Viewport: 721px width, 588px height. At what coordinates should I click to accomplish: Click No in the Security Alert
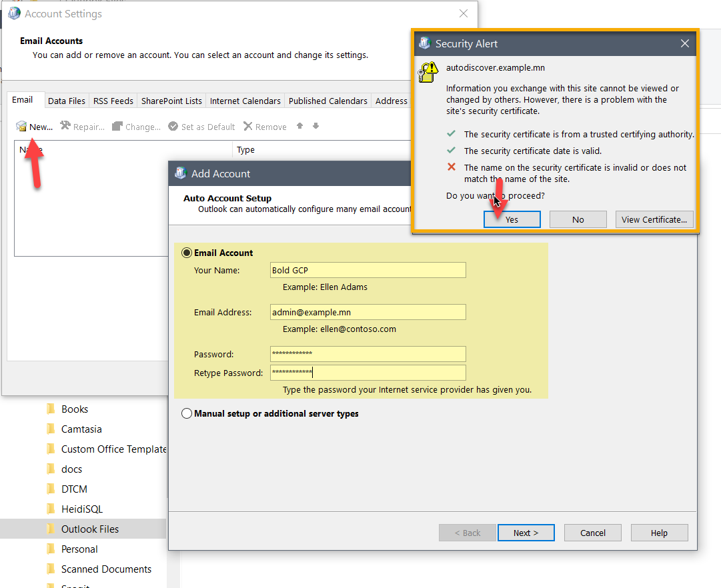coord(578,220)
